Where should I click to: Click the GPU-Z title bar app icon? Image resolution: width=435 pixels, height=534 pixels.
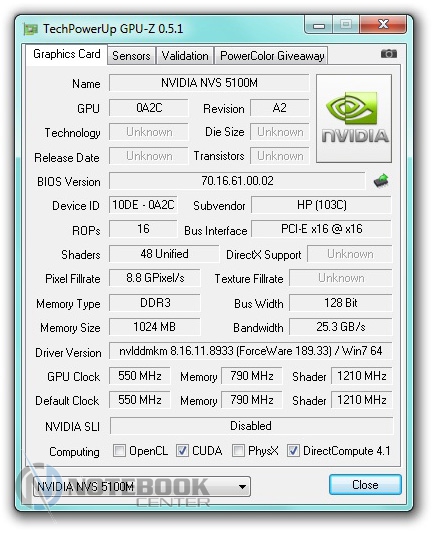31,30
